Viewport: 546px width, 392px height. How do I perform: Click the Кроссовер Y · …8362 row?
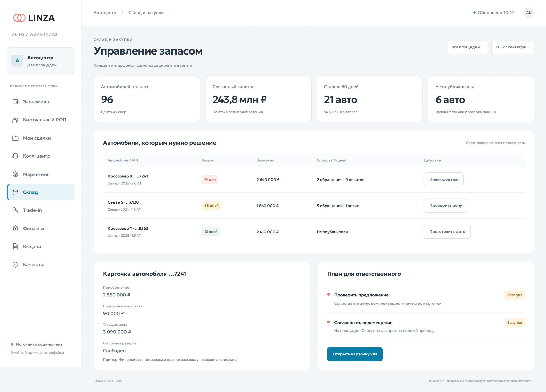(314, 232)
